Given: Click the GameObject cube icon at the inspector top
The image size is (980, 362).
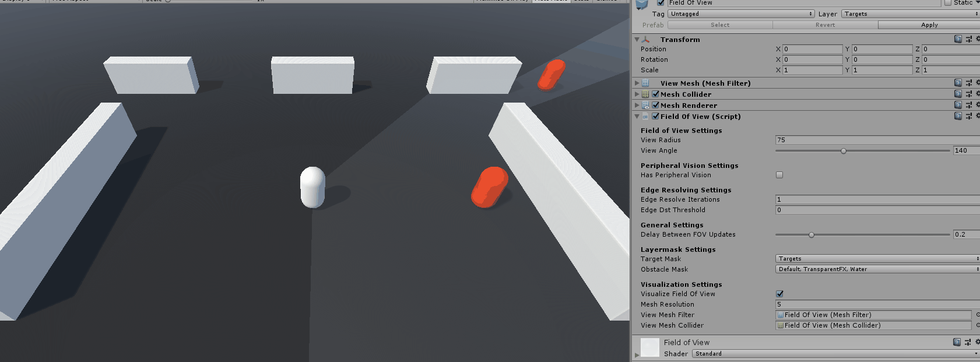Looking at the screenshot, I should coord(642,5).
